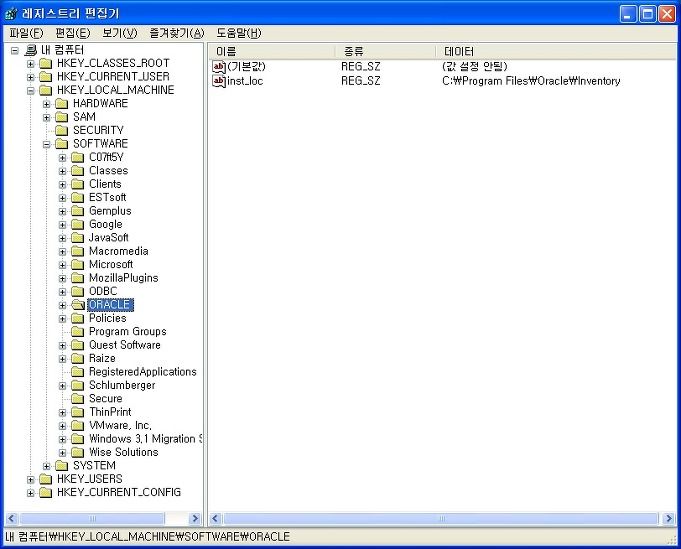The height and width of the screenshot is (549, 681).
Task: Expand the Quest Software key node
Action: click(x=63, y=346)
